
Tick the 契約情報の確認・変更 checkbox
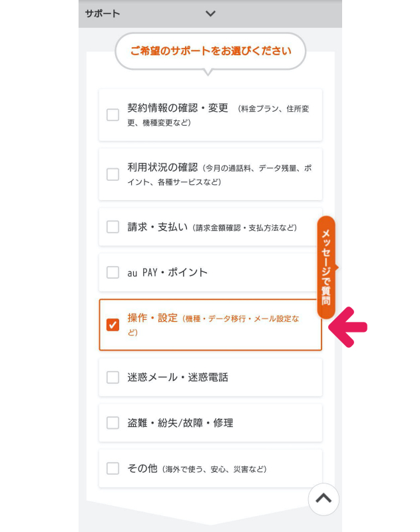(113, 115)
